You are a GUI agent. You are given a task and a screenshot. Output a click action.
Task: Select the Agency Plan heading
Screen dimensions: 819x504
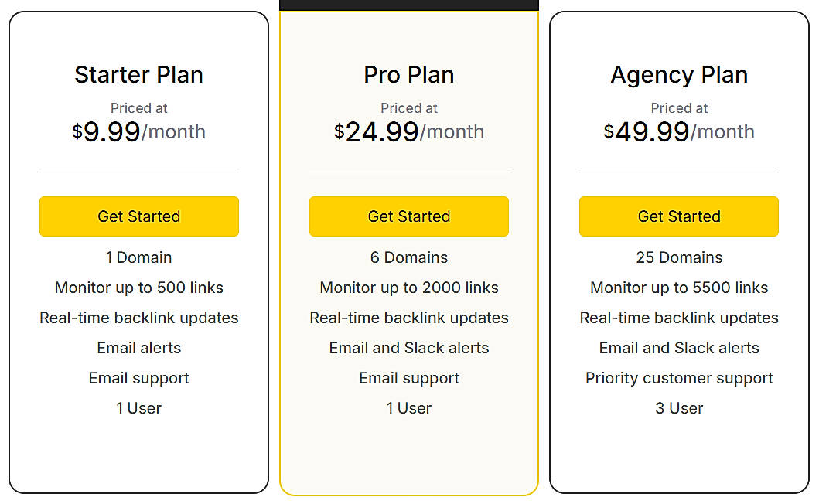coord(678,74)
